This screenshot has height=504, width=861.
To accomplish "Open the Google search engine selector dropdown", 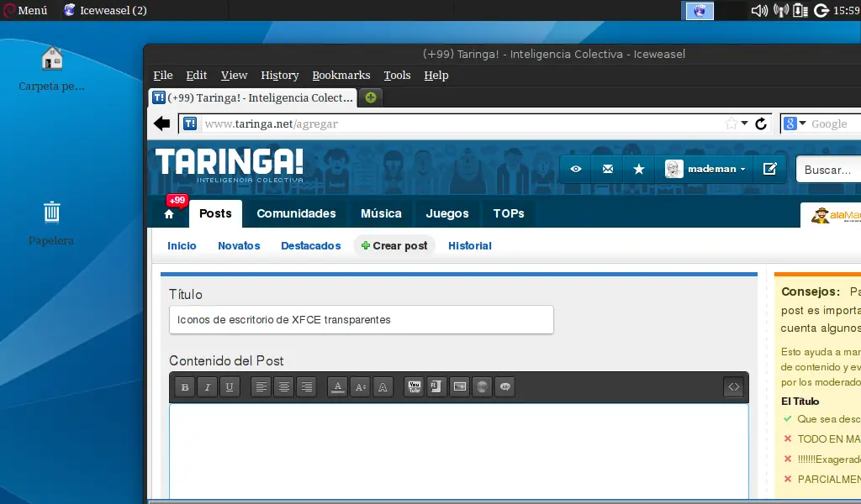I will pos(795,124).
